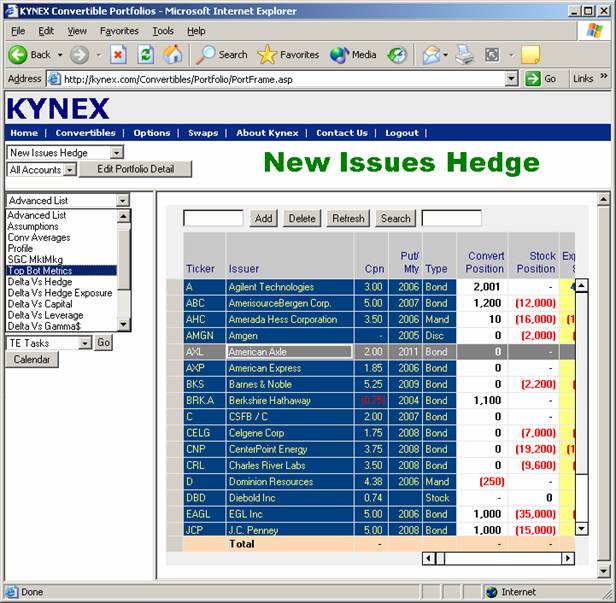The height and width of the screenshot is (603, 616).
Task: Expand the Links toolbar chevron
Action: (x=603, y=75)
